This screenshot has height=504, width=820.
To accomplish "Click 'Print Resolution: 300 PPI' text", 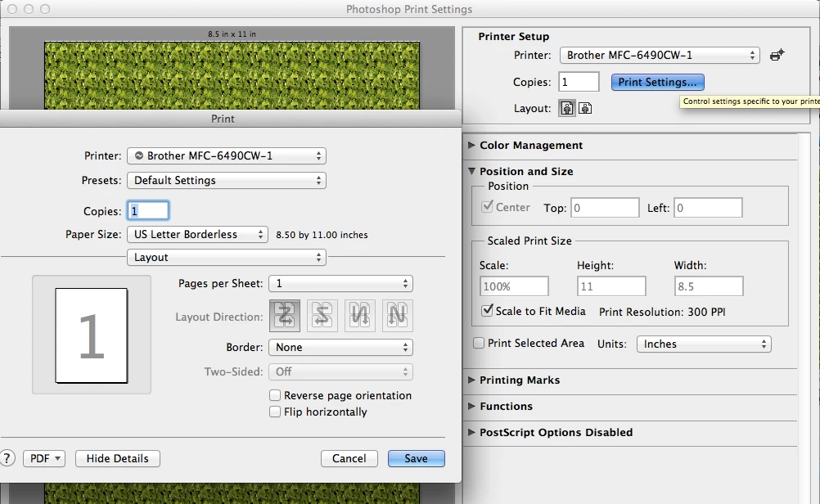I will pos(662,312).
